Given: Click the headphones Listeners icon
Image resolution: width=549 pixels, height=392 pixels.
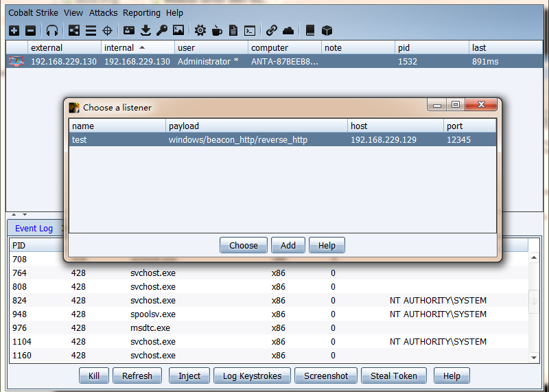Looking at the screenshot, I should point(52,30).
